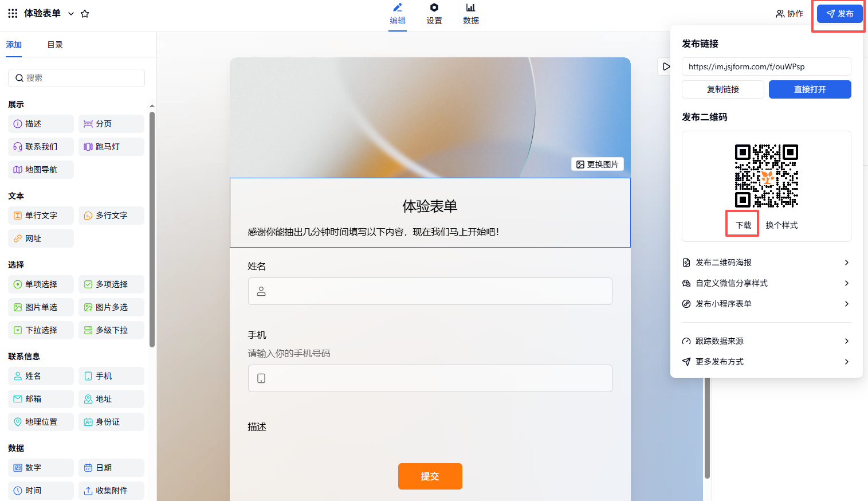This screenshot has height=501, width=868.
Task: Switch to the 目录 tab
Action: [x=55, y=45]
